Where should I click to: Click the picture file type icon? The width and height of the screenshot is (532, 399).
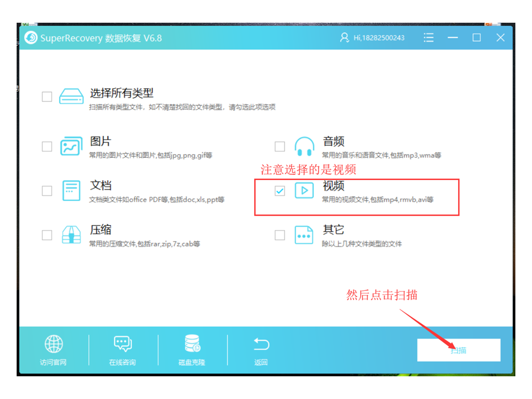71,146
